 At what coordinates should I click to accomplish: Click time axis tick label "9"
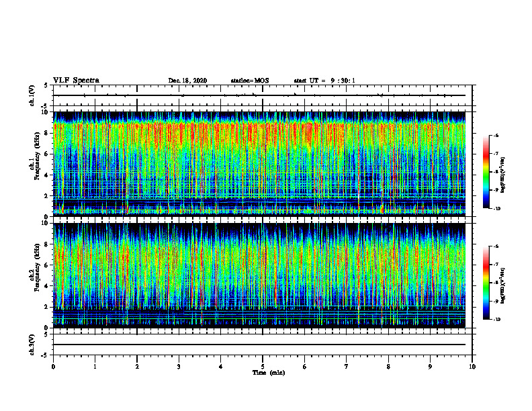pos(430,367)
